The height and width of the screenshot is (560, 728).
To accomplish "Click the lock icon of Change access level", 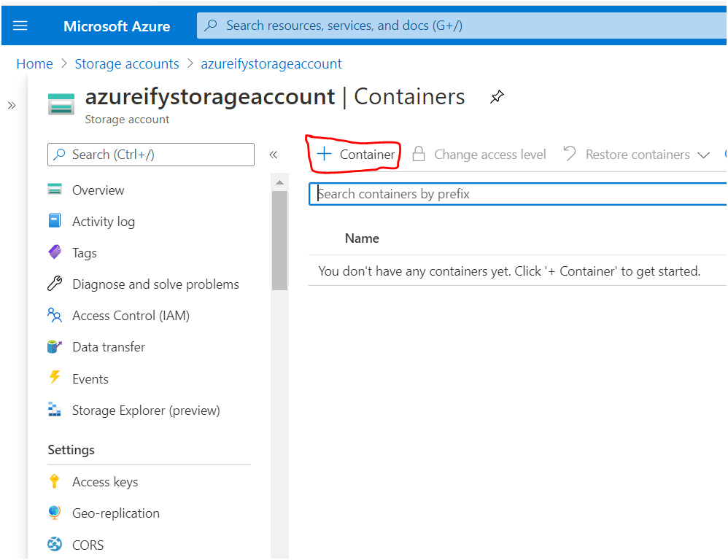I will click(x=419, y=154).
